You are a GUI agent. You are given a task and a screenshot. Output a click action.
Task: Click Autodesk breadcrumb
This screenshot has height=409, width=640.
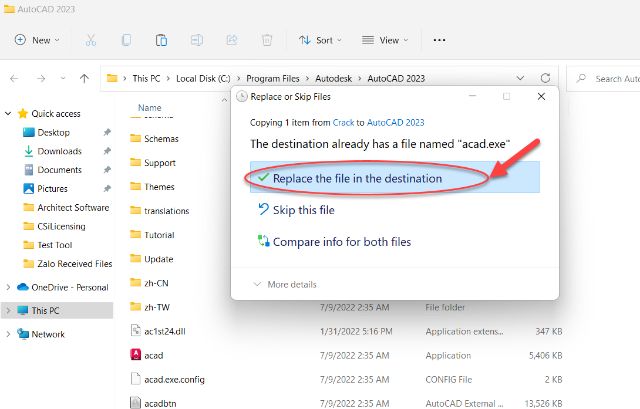(333, 78)
